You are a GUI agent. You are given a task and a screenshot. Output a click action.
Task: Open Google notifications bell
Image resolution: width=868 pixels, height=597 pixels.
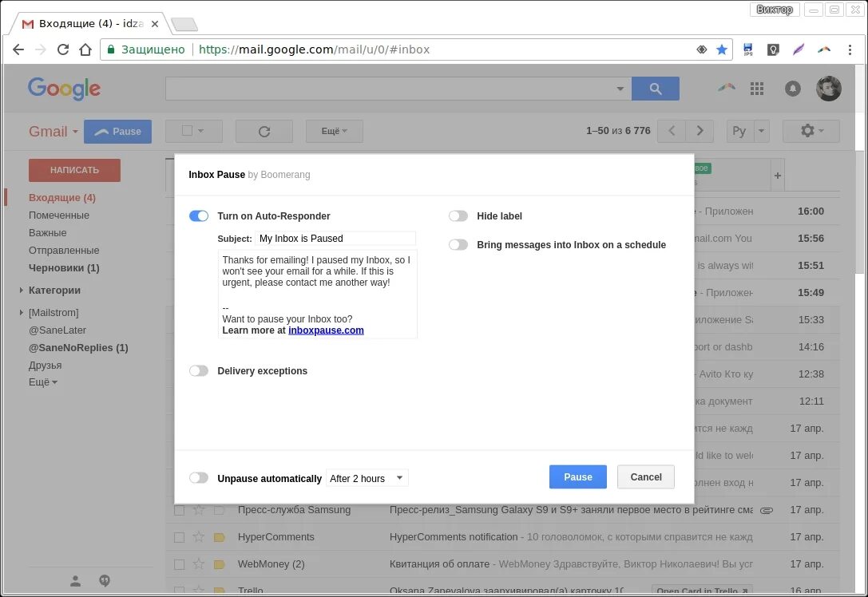(x=793, y=89)
